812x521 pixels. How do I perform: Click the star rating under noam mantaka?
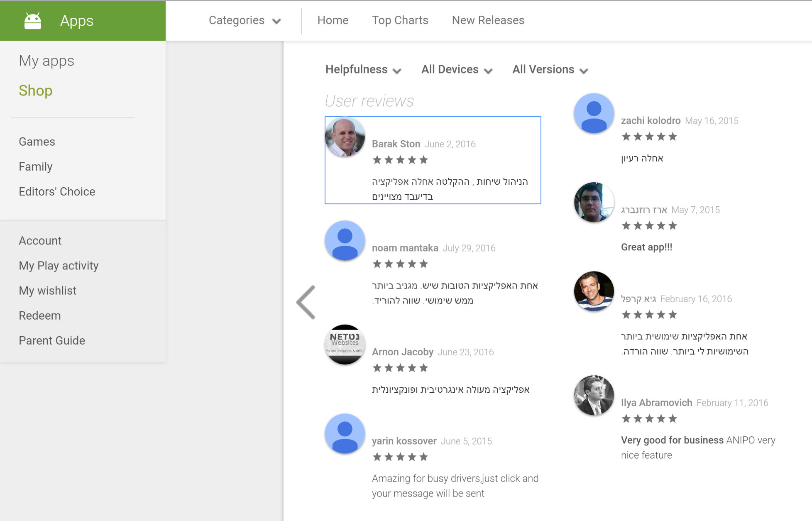coord(400,264)
